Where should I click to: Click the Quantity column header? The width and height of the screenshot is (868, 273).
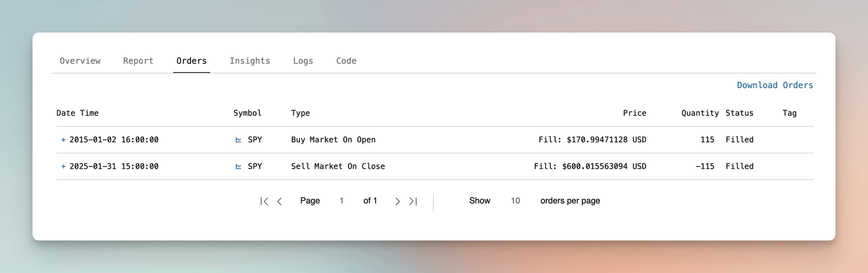click(700, 113)
